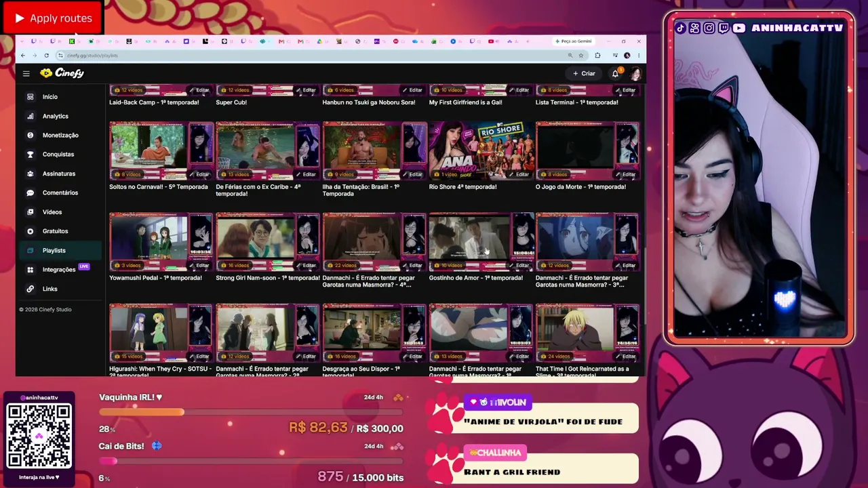The height and width of the screenshot is (488, 868).
Task: Edit the O Jogo da Morte playlist
Action: pyautogui.click(x=625, y=174)
